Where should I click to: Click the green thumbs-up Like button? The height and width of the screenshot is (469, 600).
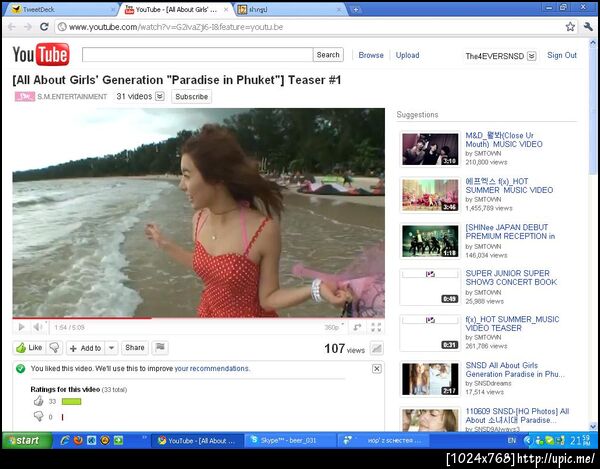tap(29, 348)
